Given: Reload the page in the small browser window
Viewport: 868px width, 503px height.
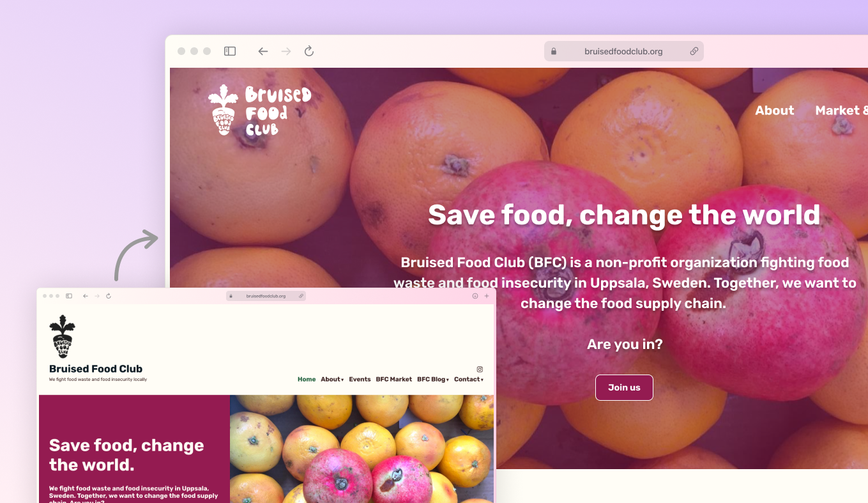Looking at the screenshot, I should pyautogui.click(x=109, y=296).
